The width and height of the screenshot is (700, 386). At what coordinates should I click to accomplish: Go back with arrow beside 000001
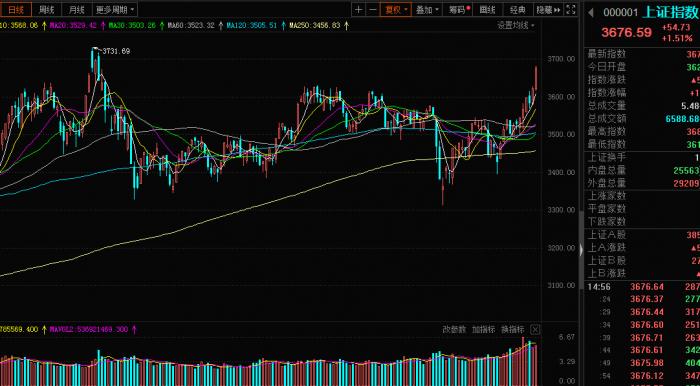point(591,13)
